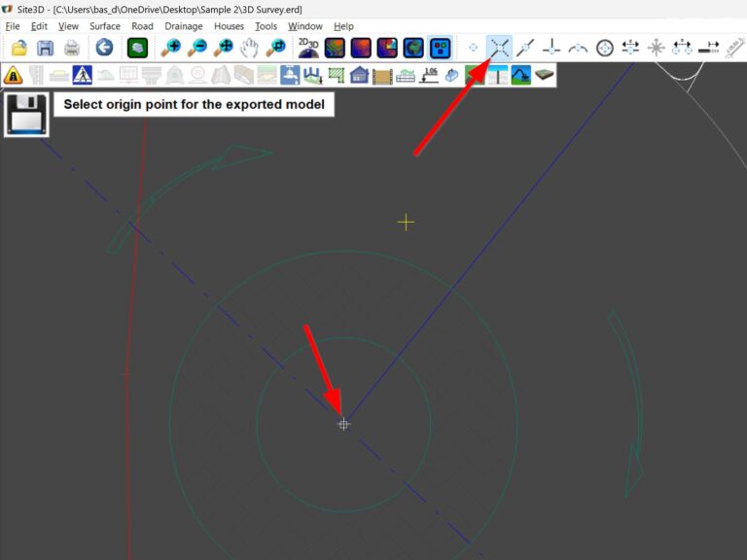747x560 pixels.
Task: Click the greyed ruler measure icon
Action: pos(735,48)
